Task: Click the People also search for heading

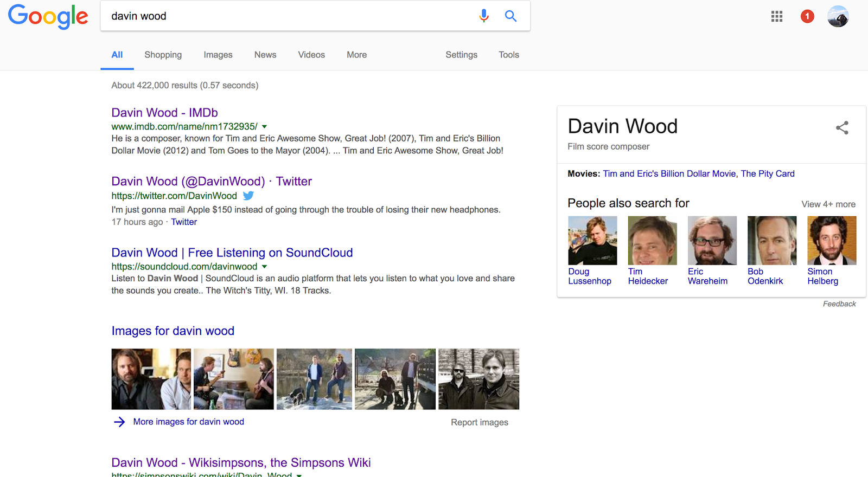Action: click(x=628, y=203)
